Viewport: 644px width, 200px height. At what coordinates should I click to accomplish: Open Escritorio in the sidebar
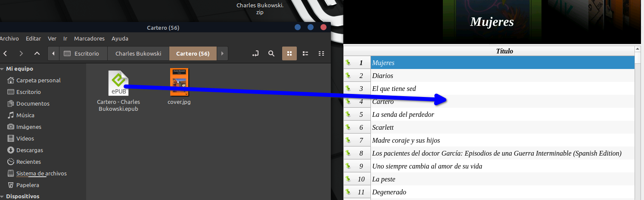pos(28,92)
